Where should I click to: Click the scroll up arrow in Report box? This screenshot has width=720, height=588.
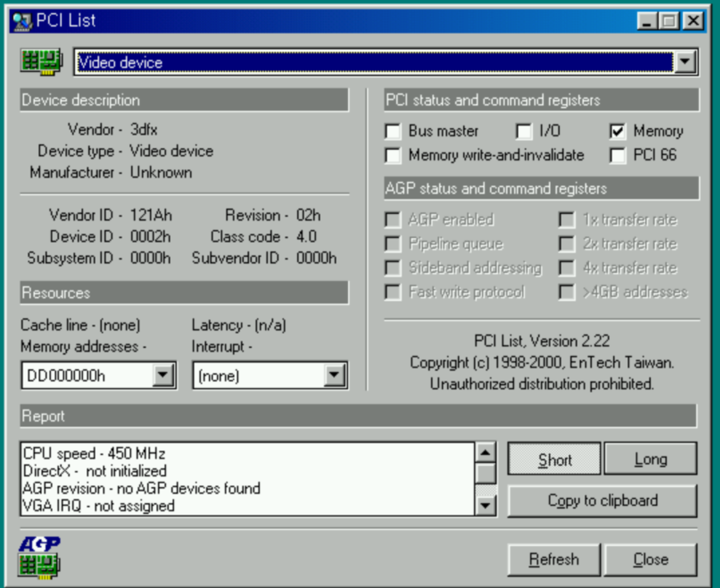pos(486,452)
